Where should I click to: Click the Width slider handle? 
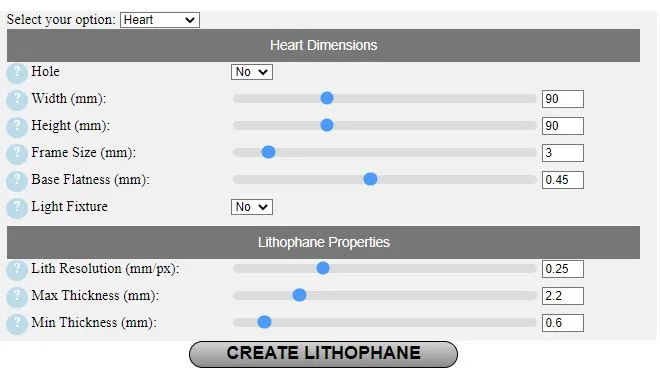pyautogui.click(x=327, y=98)
